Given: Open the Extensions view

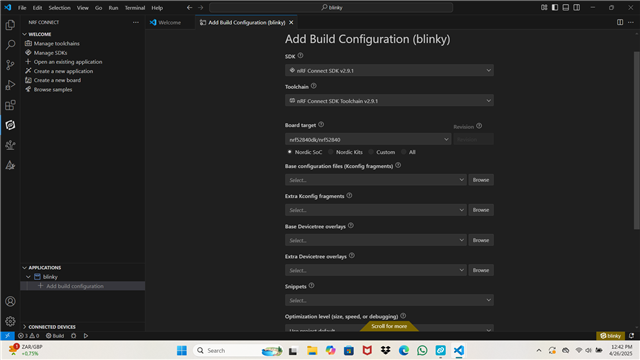Looking at the screenshot, I should point(10,105).
